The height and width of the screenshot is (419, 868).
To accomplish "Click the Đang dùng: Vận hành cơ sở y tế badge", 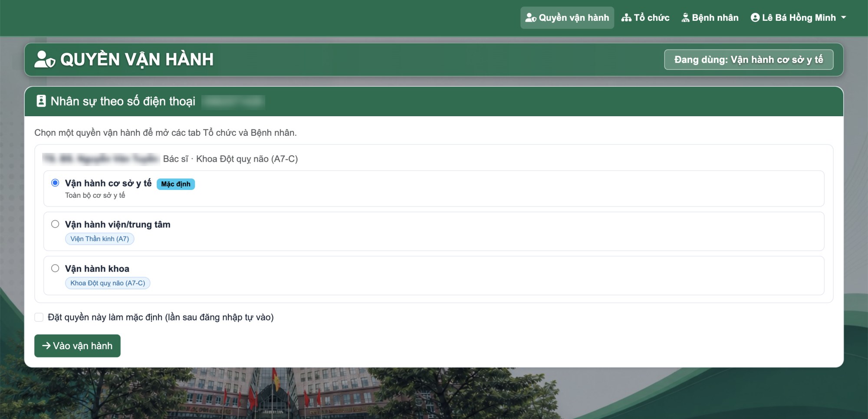I will (x=749, y=59).
